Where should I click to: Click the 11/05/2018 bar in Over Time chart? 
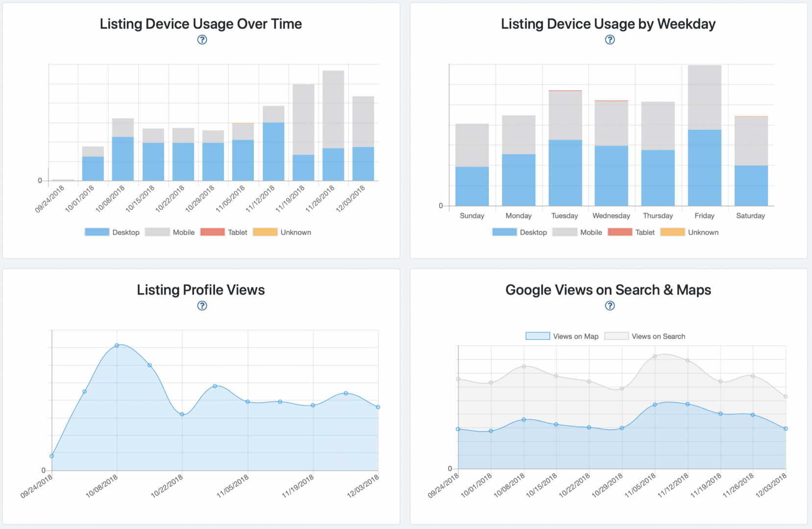pyautogui.click(x=243, y=152)
